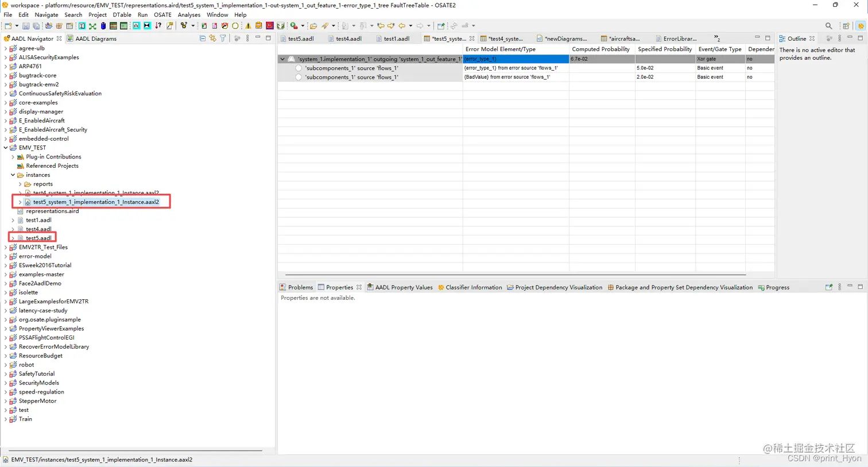Expand test1.aadl in navigator

(13, 220)
